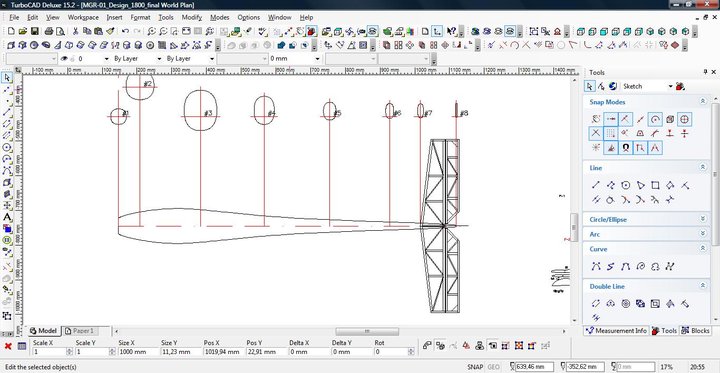The height and width of the screenshot is (373, 720).
Task: Open the properties table icon beside red X
Action: pos(22,346)
